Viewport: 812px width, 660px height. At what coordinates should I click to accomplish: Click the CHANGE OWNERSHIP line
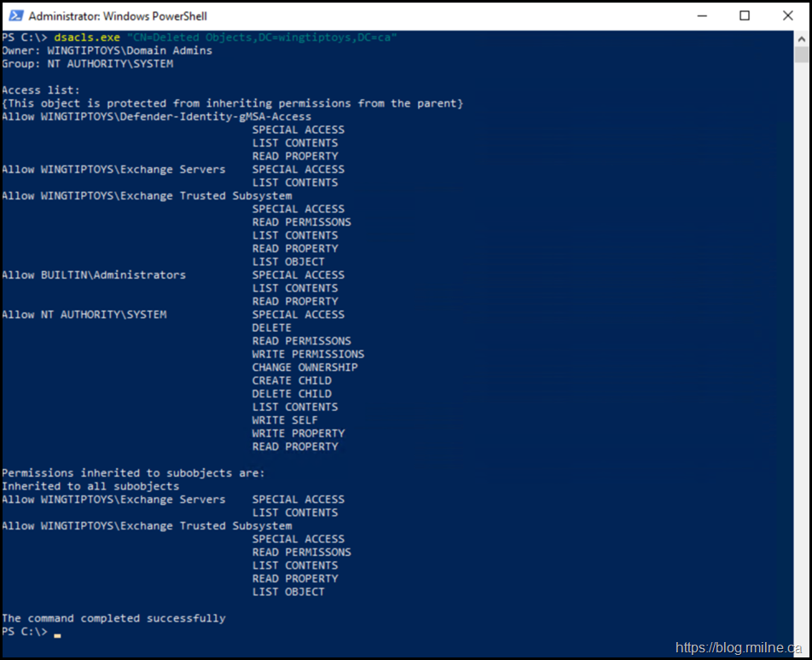coord(304,368)
